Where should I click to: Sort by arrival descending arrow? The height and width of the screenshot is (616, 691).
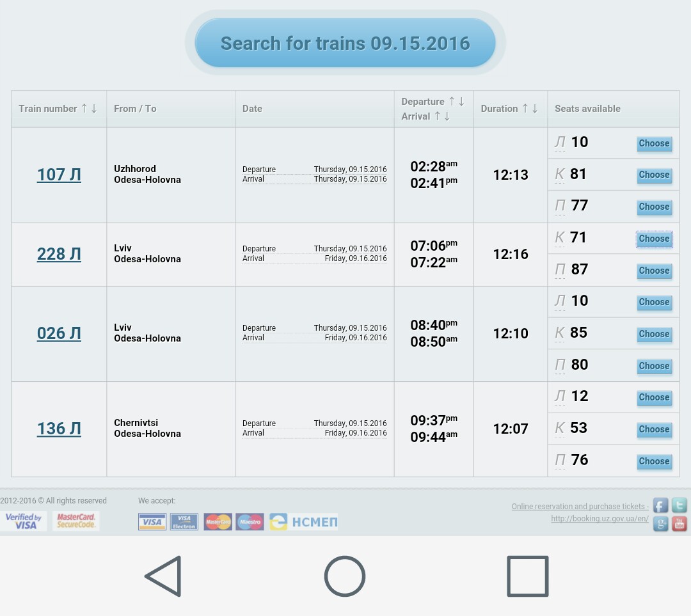coord(447,116)
